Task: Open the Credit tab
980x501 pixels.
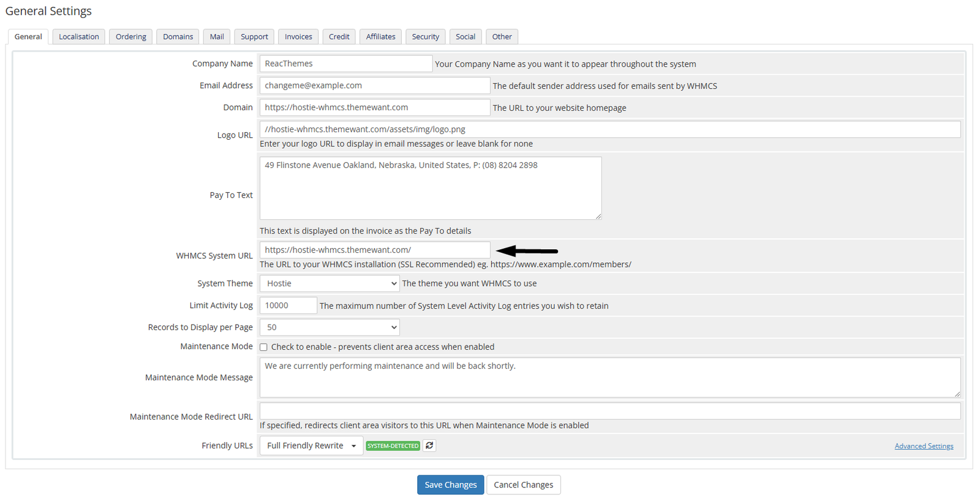Action: (339, 37)
